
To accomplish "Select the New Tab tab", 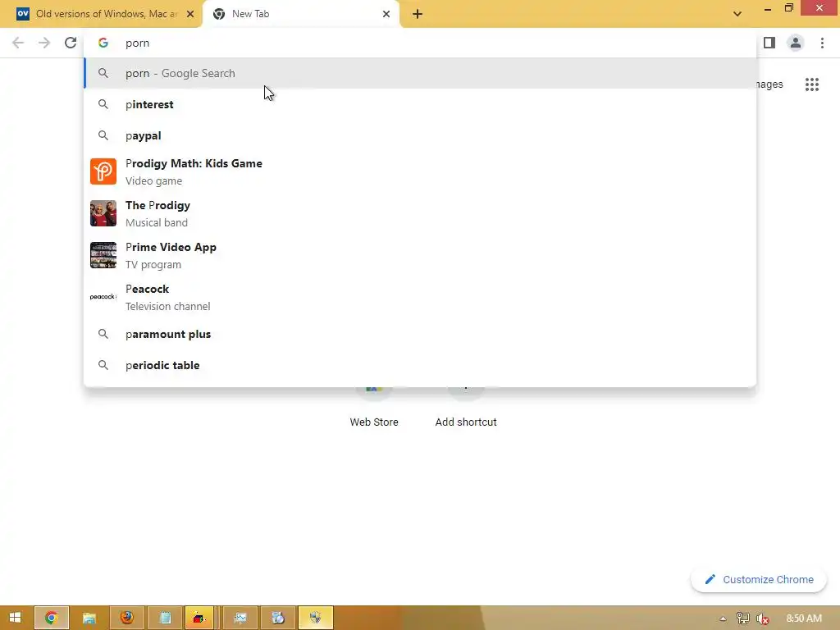I will [300, 14].
